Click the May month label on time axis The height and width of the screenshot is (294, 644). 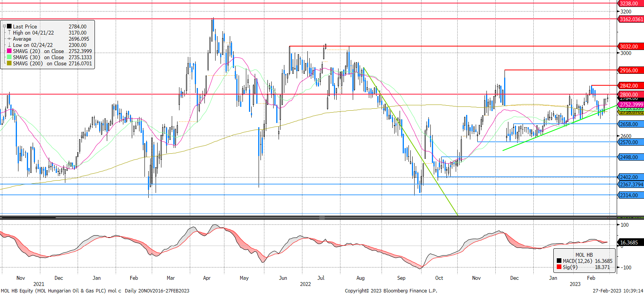[x=244, y=278]
